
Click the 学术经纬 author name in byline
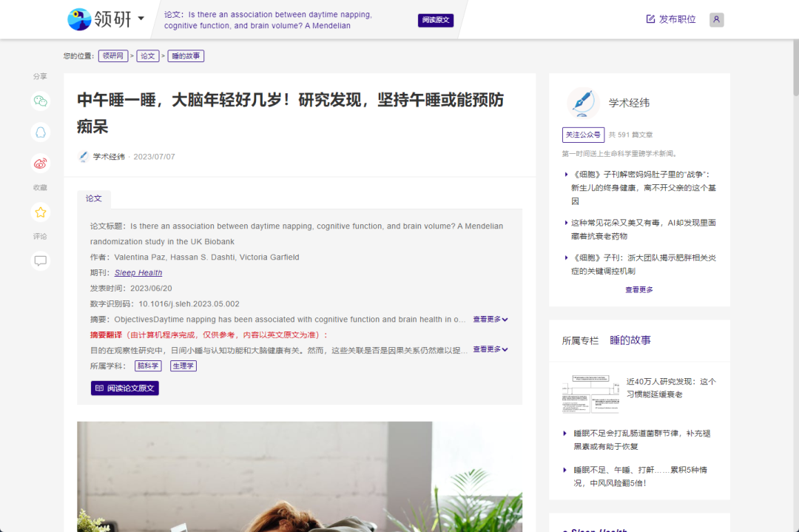coord(109,157)
